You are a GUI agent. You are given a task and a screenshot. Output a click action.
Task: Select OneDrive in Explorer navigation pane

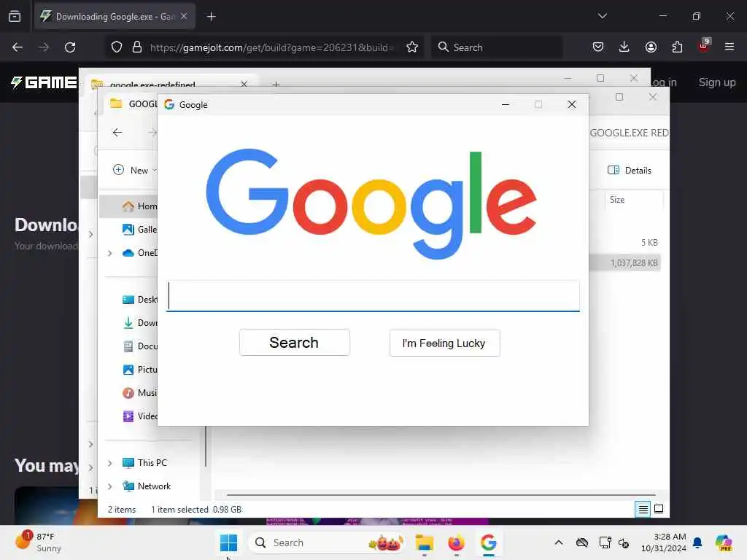tap(139, 253)
